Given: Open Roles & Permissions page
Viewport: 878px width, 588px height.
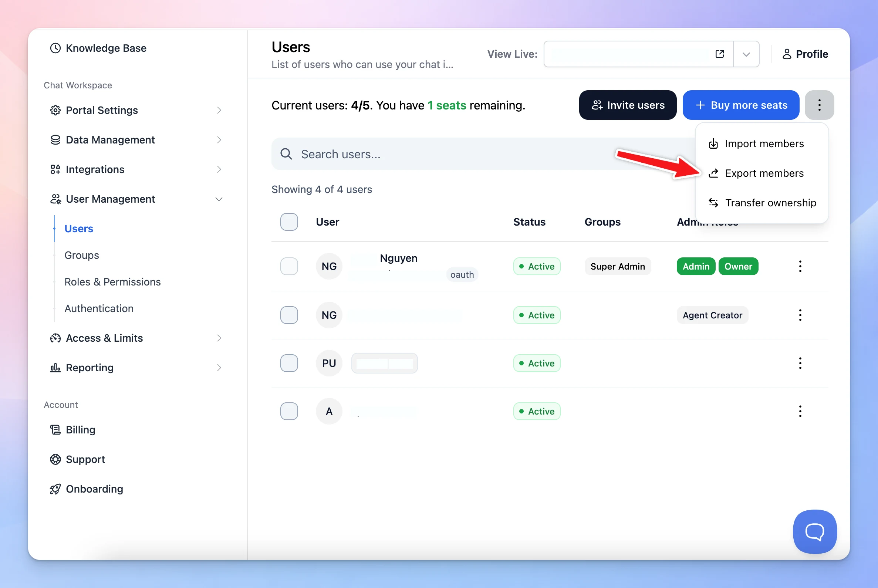Looking at the screenshot, I should pos(112,282).
